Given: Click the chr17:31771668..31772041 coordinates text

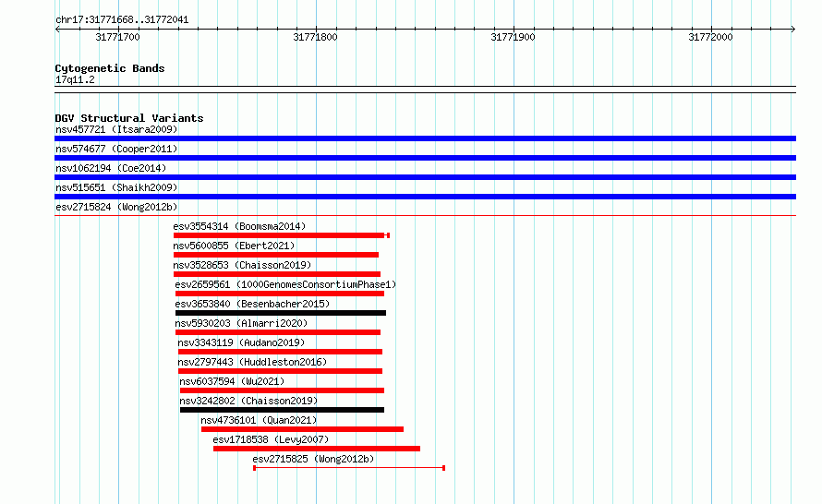Looking at the screenshot, I should pos(122,20).
